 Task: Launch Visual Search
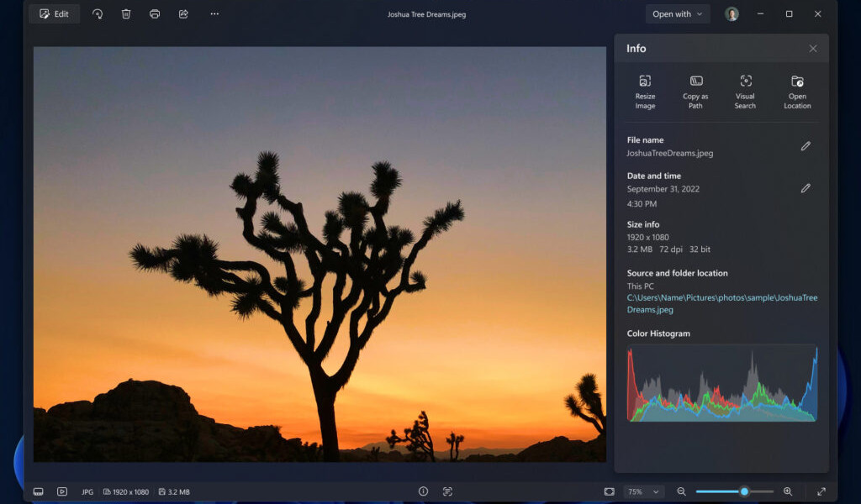tap(745, 92)
